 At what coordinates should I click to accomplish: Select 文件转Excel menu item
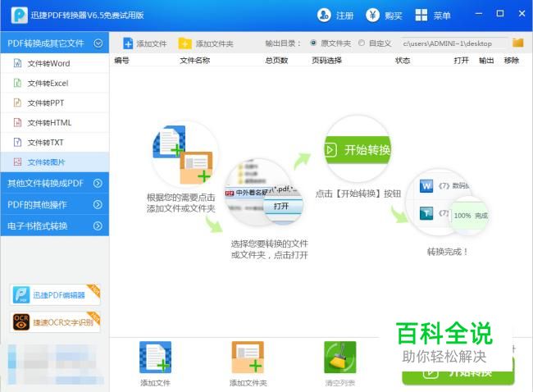55,83
